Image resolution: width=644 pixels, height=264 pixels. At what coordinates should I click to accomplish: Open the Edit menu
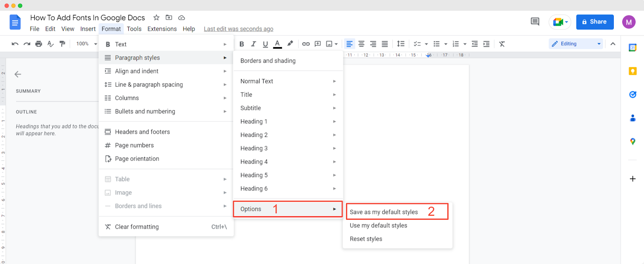(50, 29)
